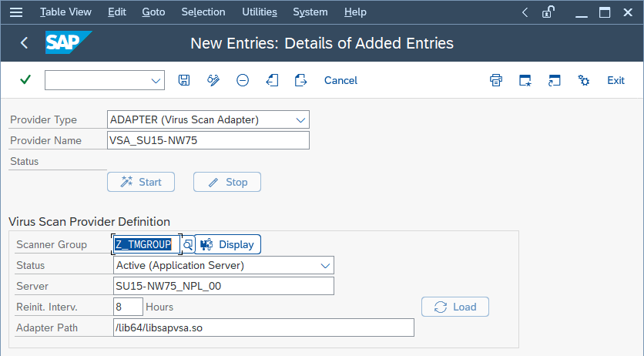Click the Cancel toolbar button
The image size is (644, 356).
tap(340, 80)
